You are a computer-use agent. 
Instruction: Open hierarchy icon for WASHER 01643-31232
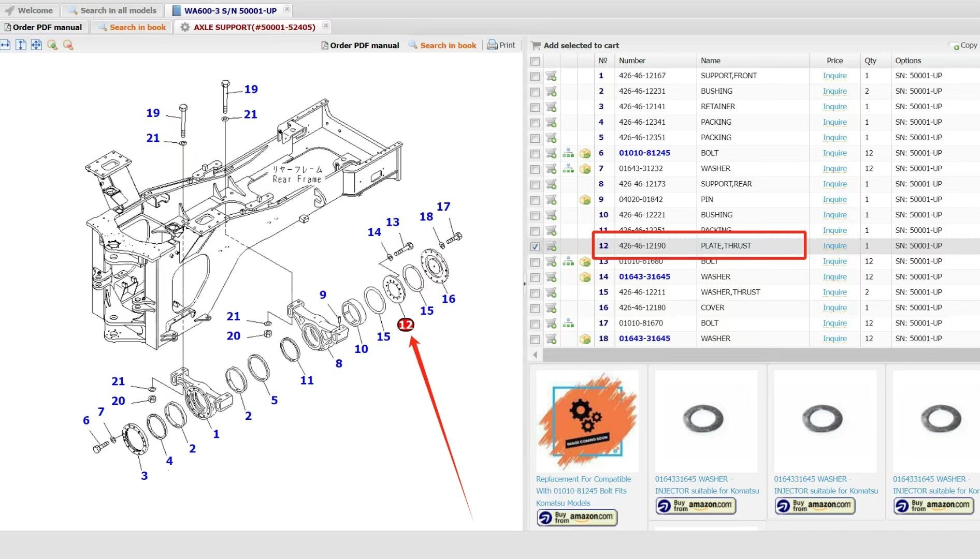pos(568,169)
